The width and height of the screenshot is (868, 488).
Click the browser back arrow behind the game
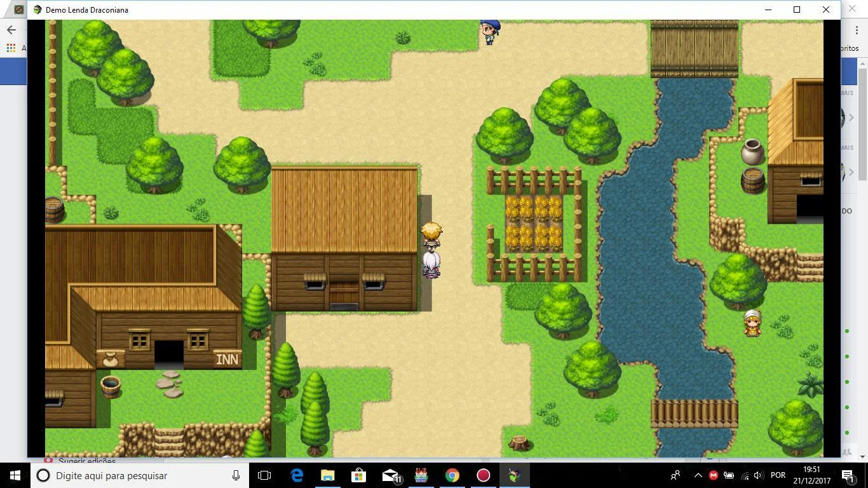pos(11,30)
